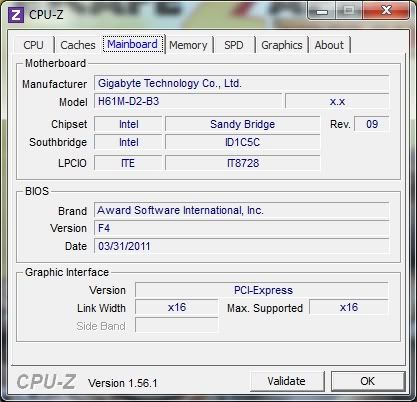Switch to the SPD tab
417x402 pixels.
(234, 45)
